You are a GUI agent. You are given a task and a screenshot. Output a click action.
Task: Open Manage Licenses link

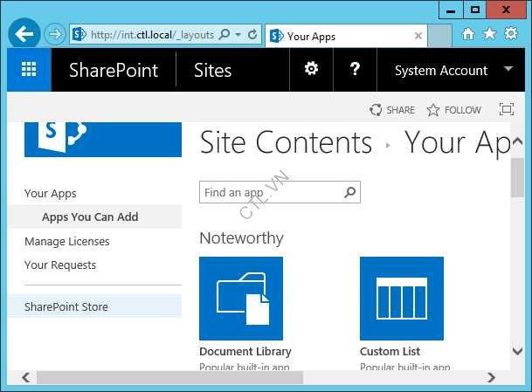tap(67, 241)
